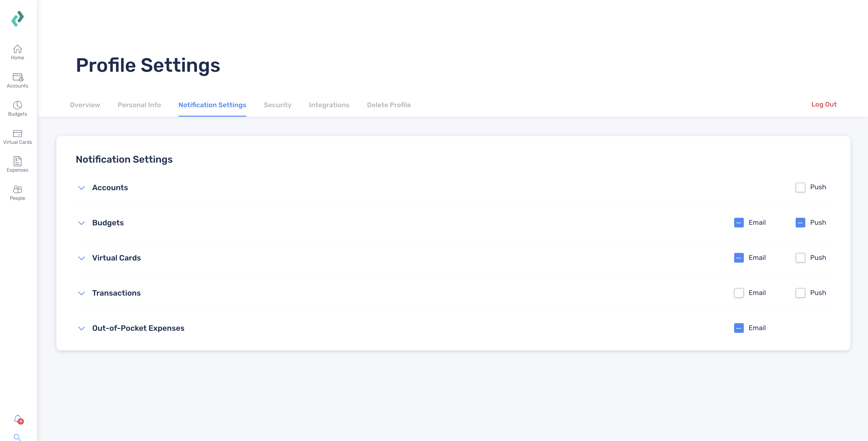Expand the Accounts notification section chevron
Screen dimensions: 868x441
tap(81, 188)
